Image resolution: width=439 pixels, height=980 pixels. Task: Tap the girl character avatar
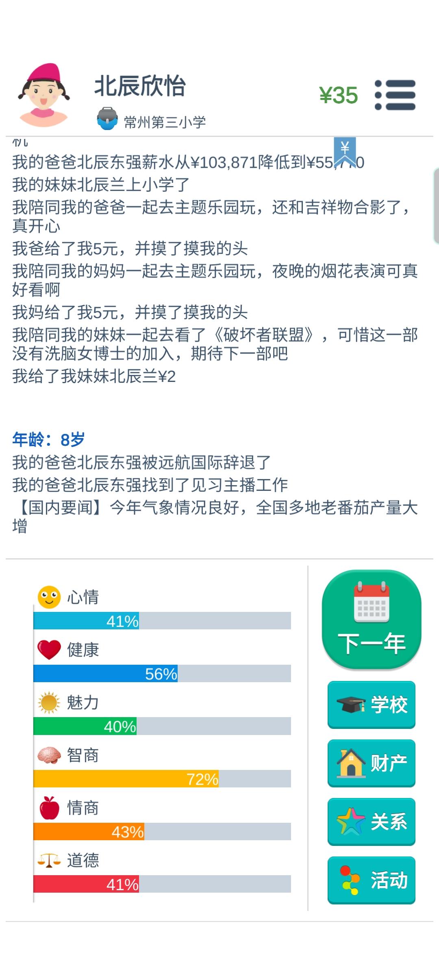[44, 95]
